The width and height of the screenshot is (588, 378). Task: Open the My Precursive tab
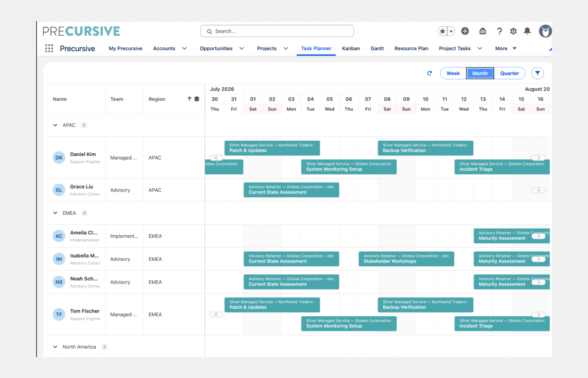126,48
